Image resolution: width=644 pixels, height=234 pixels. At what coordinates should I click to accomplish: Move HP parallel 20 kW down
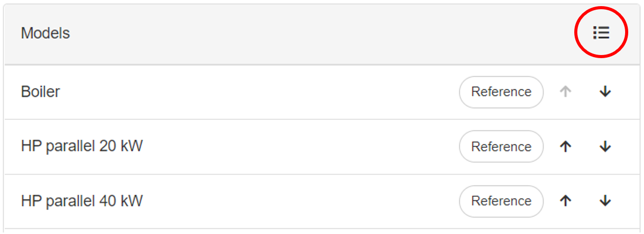click(x=605, y=147)
